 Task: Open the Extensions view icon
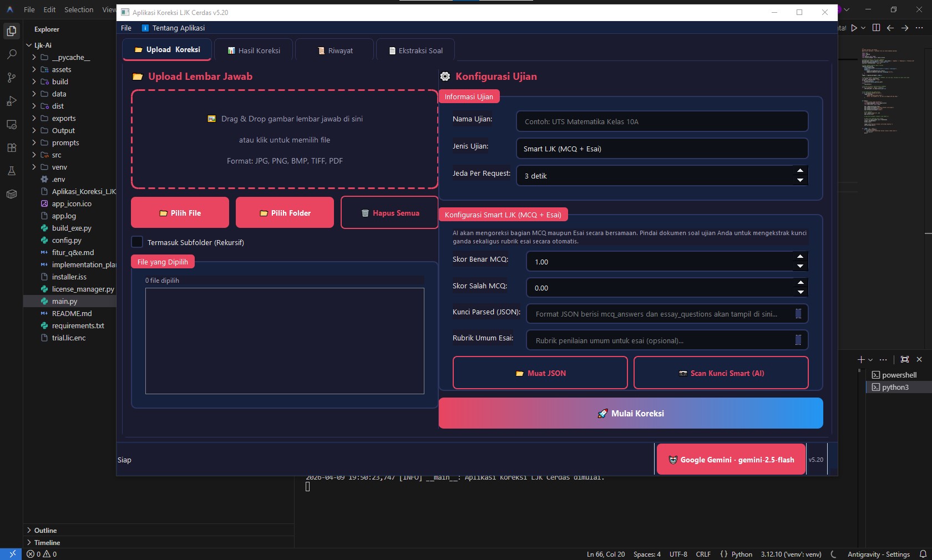click(x=11, y=147)
